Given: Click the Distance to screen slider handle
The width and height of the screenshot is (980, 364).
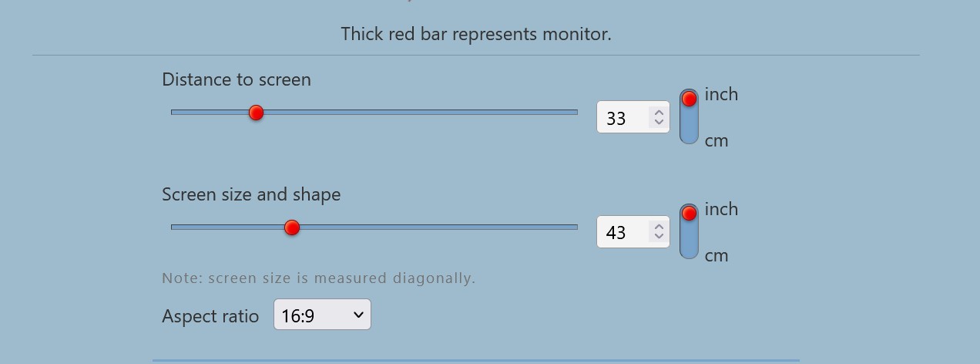Looking at the screenshot, I should (x=257, y=113).
